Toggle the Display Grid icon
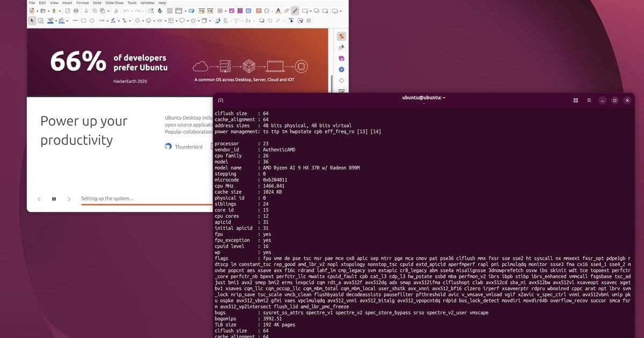644x338 pixels. pos(170,11)
